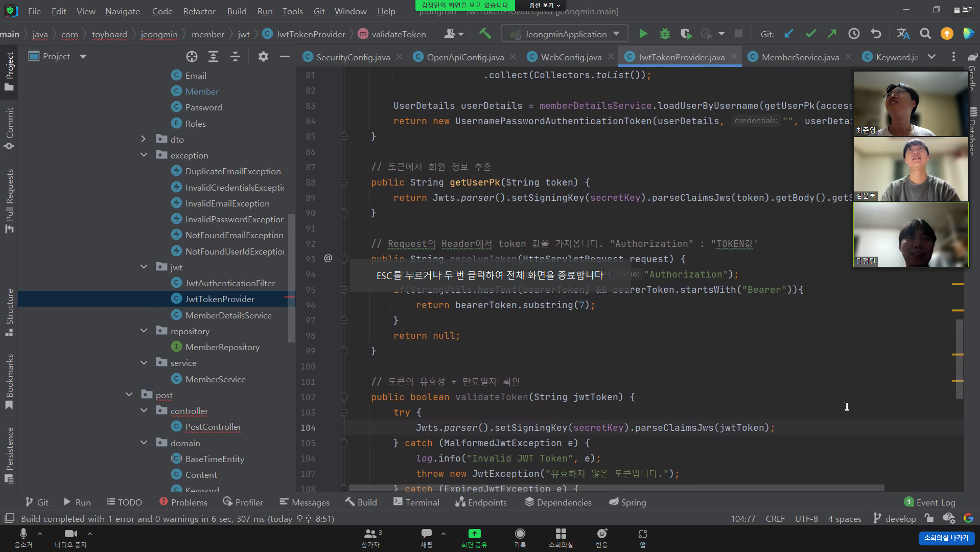Toggle read-only lock in status bar
The image size is (980, 552).
929,518
